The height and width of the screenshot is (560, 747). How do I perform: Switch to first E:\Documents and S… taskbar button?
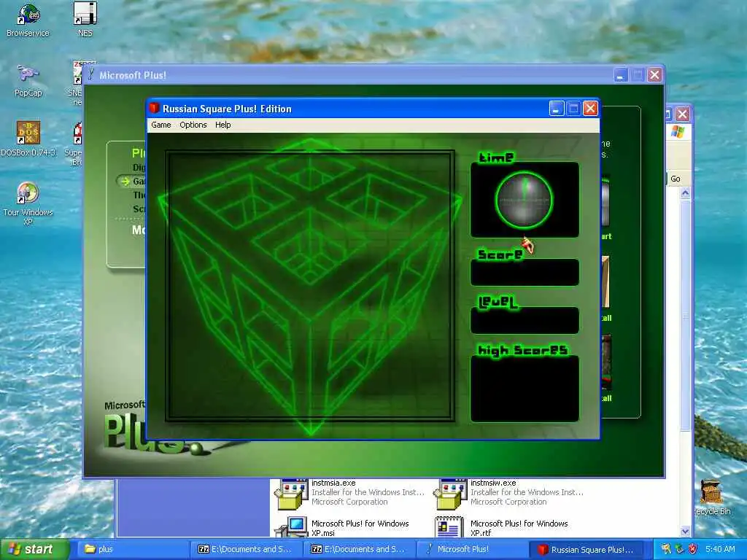(246, 549)
